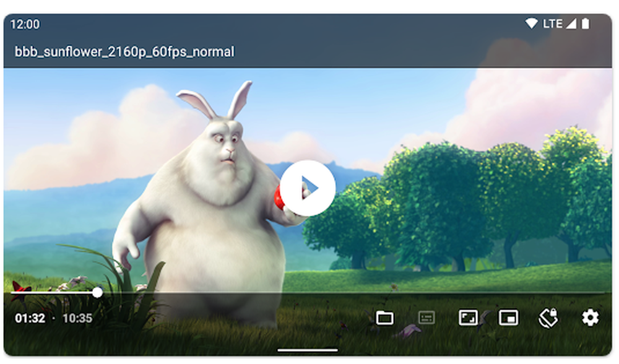Image resolution: width=619 pixels, height=364 pixels.
Task: Enable subtitles with the captions icon
Action: click(x=426, y=317)
